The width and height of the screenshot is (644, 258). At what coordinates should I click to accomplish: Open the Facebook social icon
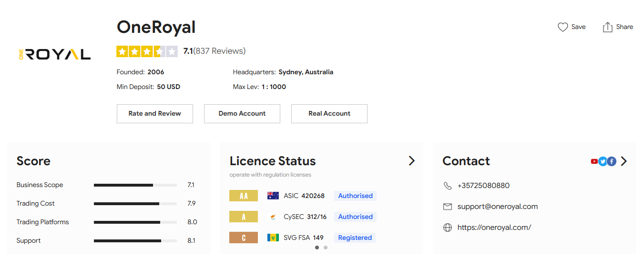[x=612, y=161]
